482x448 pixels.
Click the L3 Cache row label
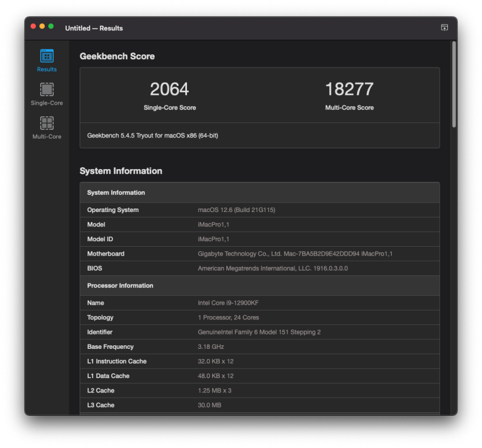click(x=100, y=405)
